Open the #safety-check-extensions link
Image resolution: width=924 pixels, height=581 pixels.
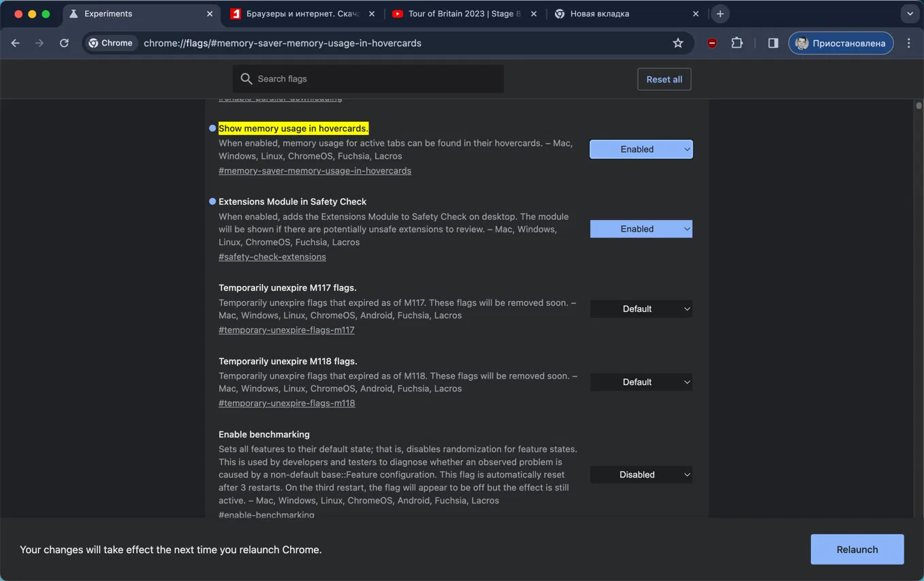click(x=272, y=257)
